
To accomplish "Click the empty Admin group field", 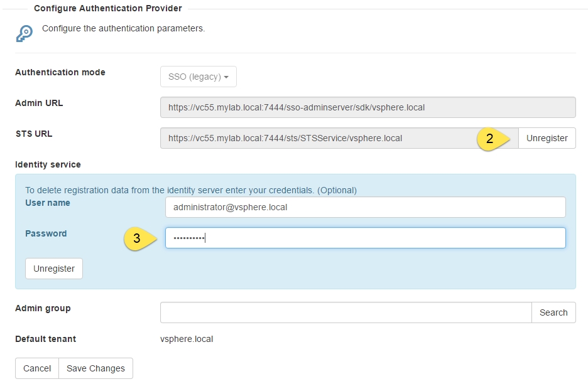I will coord(346,312).
